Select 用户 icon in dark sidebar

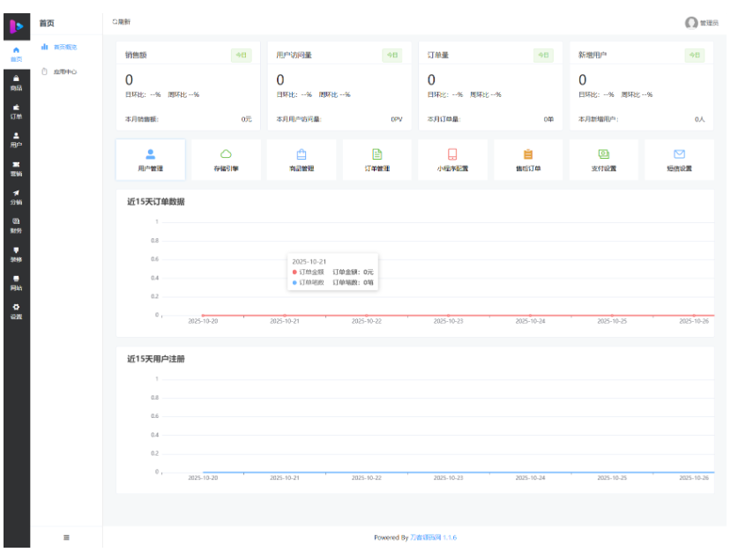(16, 139)
